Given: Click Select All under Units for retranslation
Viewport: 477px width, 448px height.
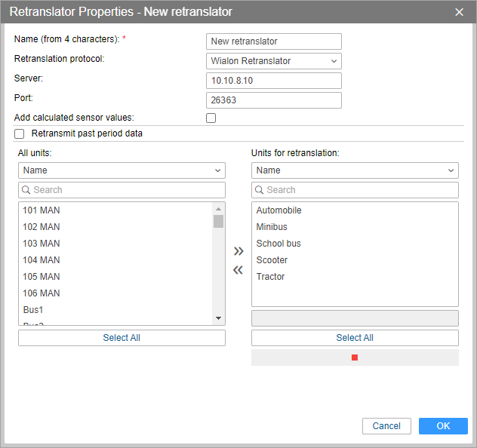Looking at the screenshot, I should coord(355,338).
